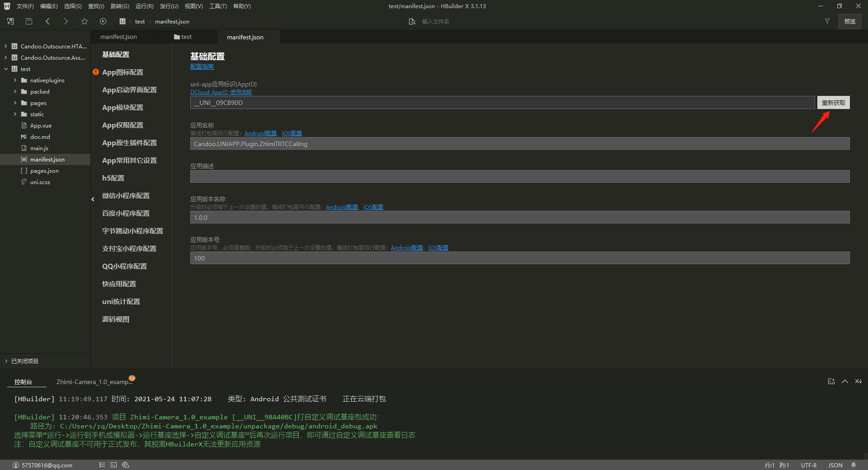This screenshot has width=868, height=470.
Task: Click the doc.md markdown file icon
Action: pos(24,137)
